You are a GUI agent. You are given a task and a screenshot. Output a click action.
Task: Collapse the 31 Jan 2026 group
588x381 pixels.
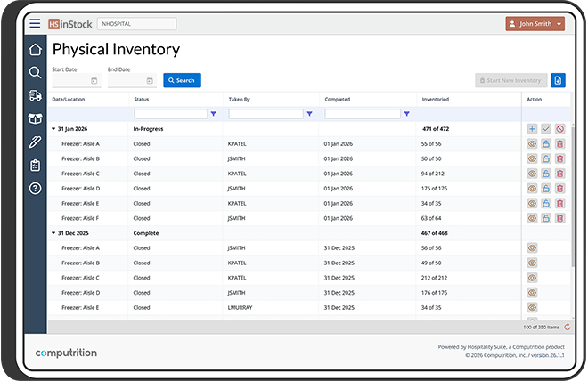click(x=53, y=129)
